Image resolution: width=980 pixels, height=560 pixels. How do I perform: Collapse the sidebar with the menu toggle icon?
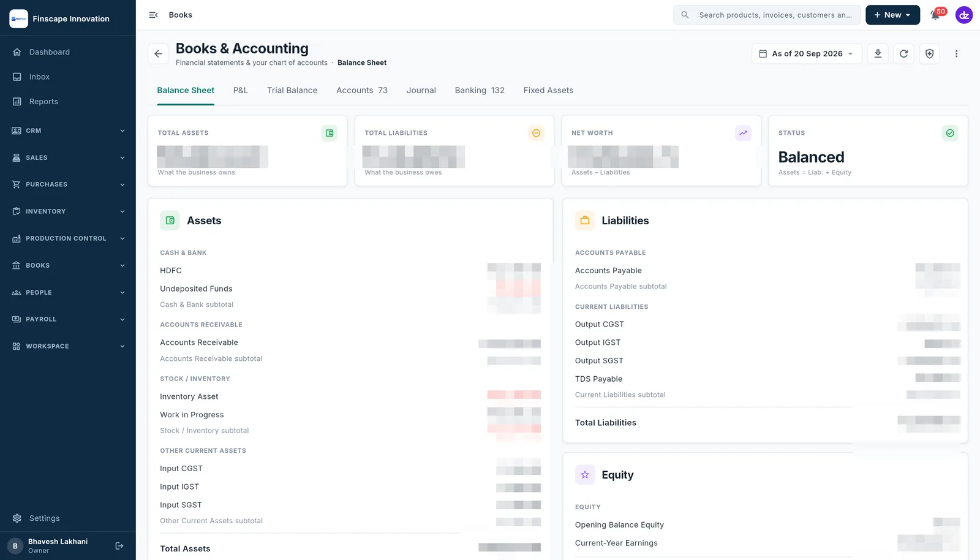coord(153,15)
